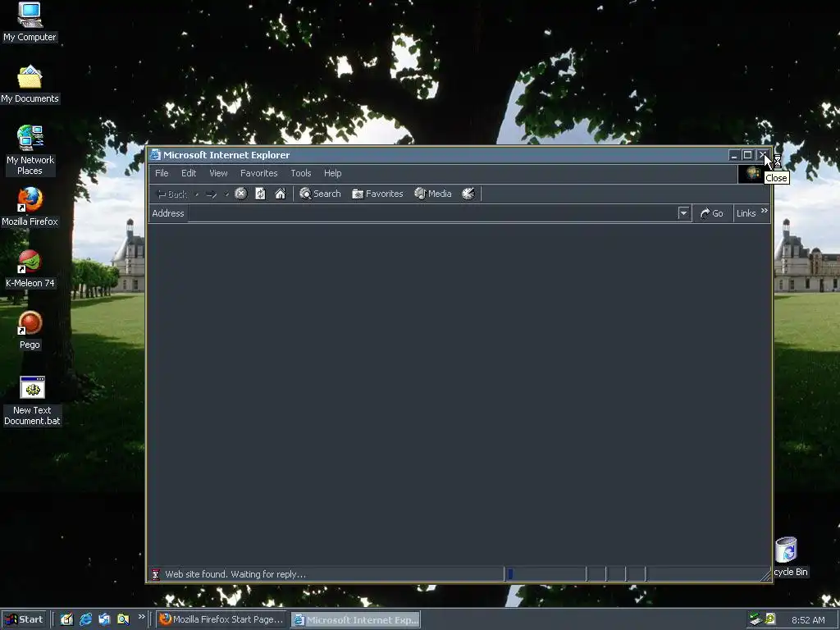
Task: Click the first Quick Launch icon beside Start
Action: pos(66,619)
